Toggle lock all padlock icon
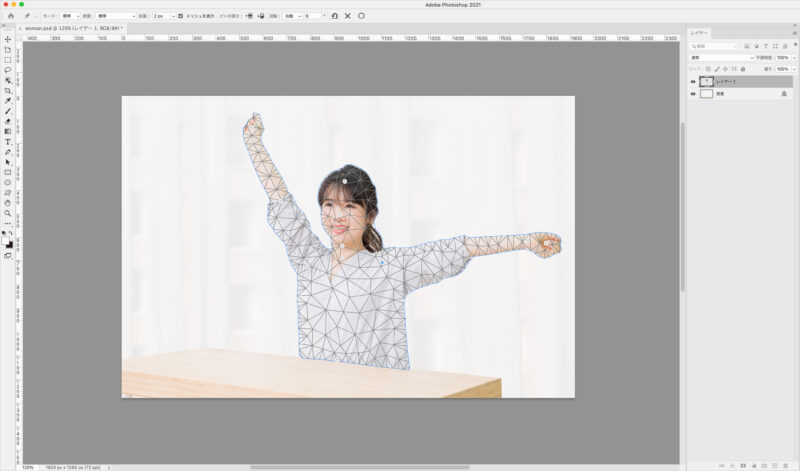 pos(743,69)
